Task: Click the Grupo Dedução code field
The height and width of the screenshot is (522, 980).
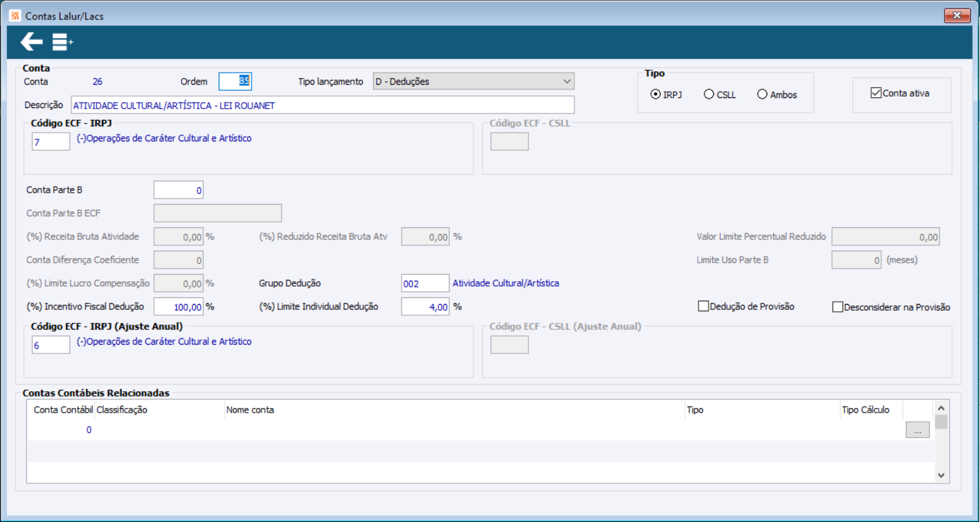Action: tap(425, 283)
